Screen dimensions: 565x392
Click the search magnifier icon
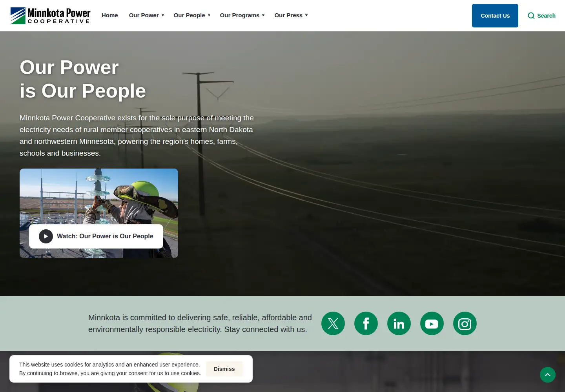coord(531,16)
